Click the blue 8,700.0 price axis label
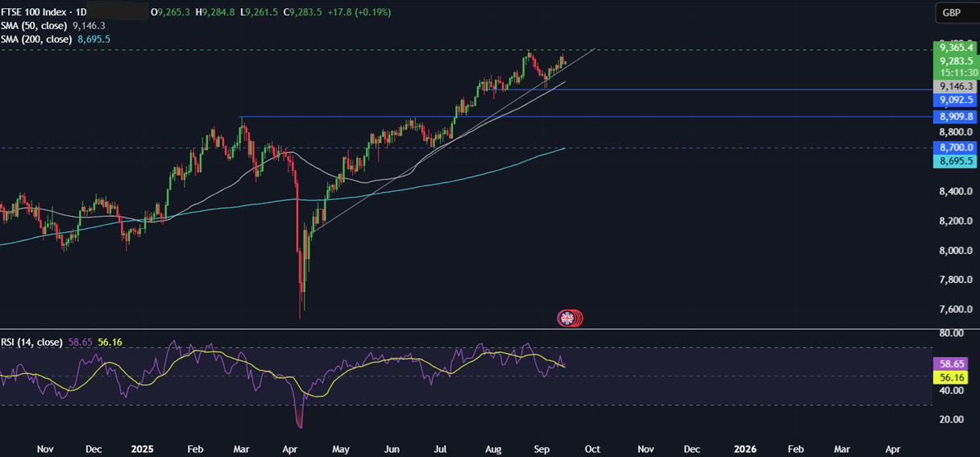 pos(954,148)
